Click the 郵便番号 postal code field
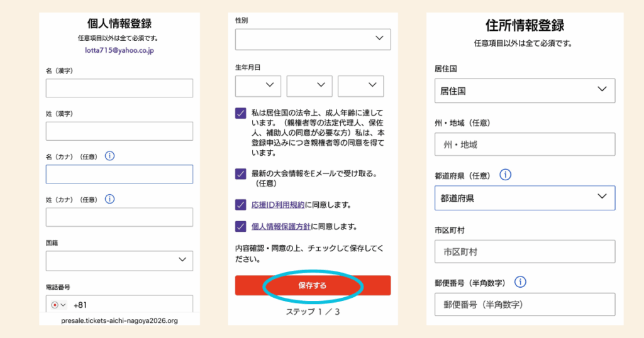This screenshot has height=338, width=644. (525, 305)
